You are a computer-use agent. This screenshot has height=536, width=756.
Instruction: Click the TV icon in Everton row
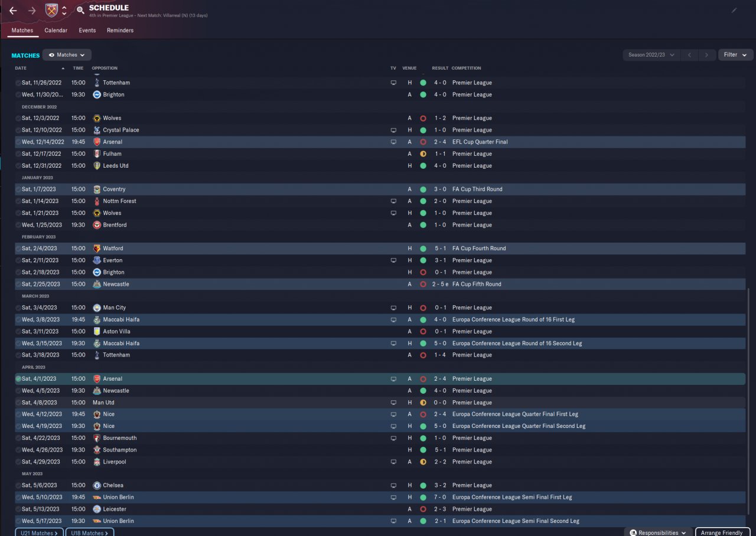point(393,260)
